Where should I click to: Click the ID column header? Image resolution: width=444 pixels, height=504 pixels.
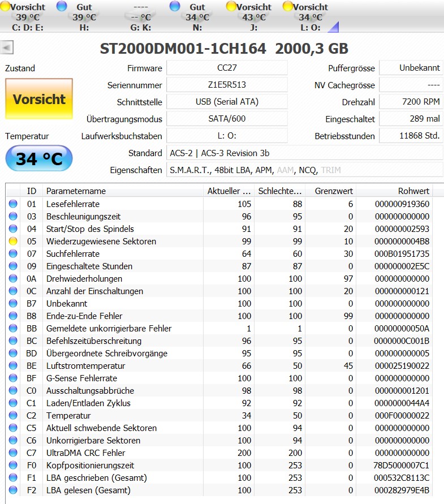coord(32,191)
